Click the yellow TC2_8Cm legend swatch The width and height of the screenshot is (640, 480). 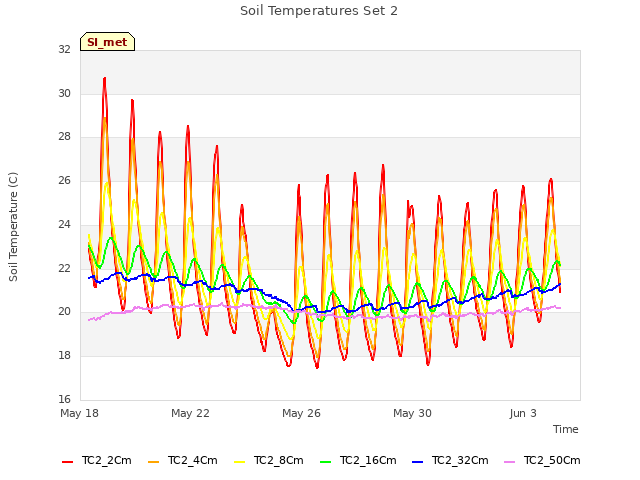240,462
